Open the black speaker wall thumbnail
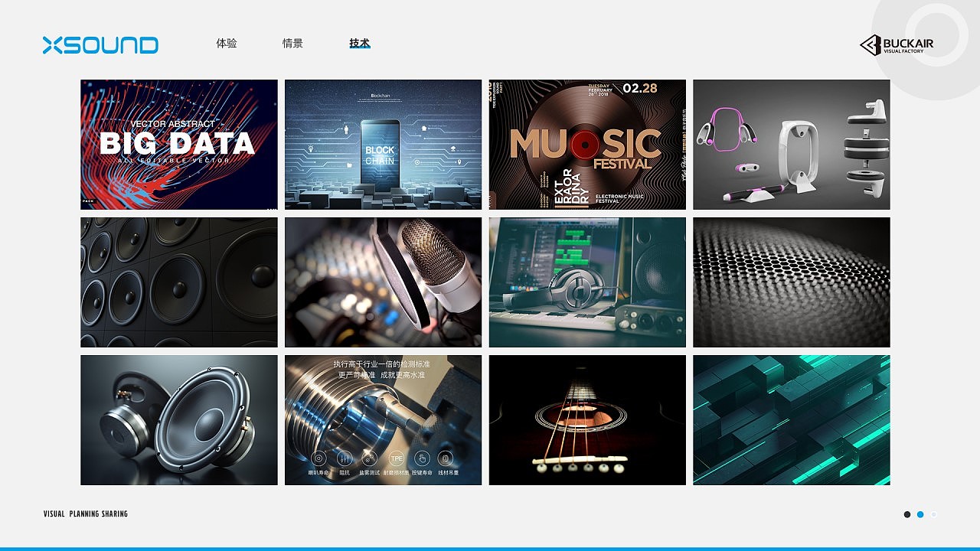Image resolution: width=980 pixels, height=551 pixels. pos(179,282)
